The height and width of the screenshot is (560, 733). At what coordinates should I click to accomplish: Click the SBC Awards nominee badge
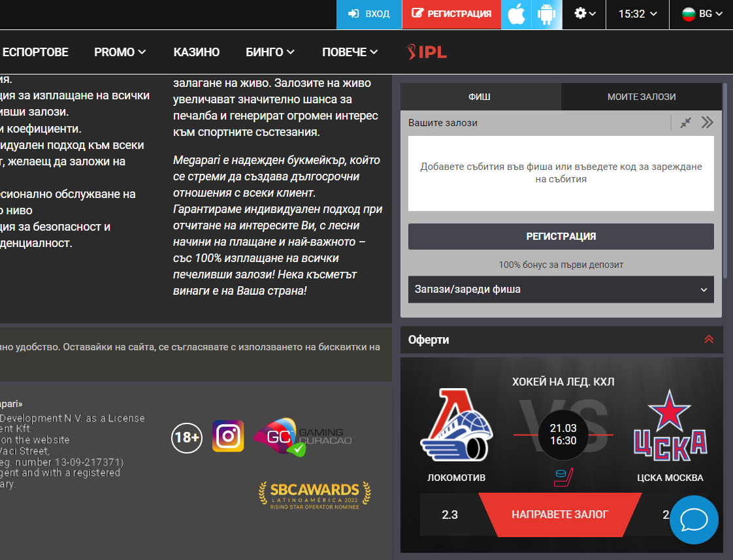pos(315,495)
